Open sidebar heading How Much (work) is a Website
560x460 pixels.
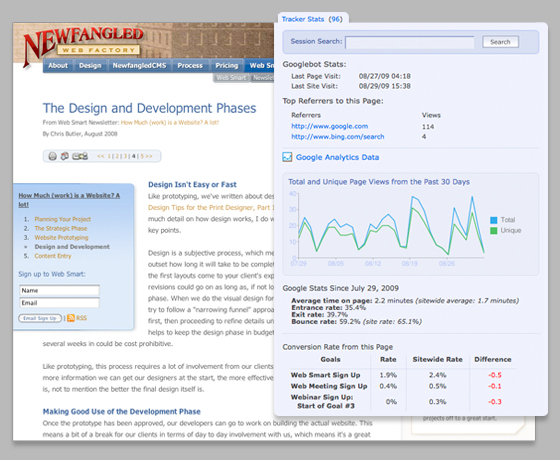[x=69, y=200]
